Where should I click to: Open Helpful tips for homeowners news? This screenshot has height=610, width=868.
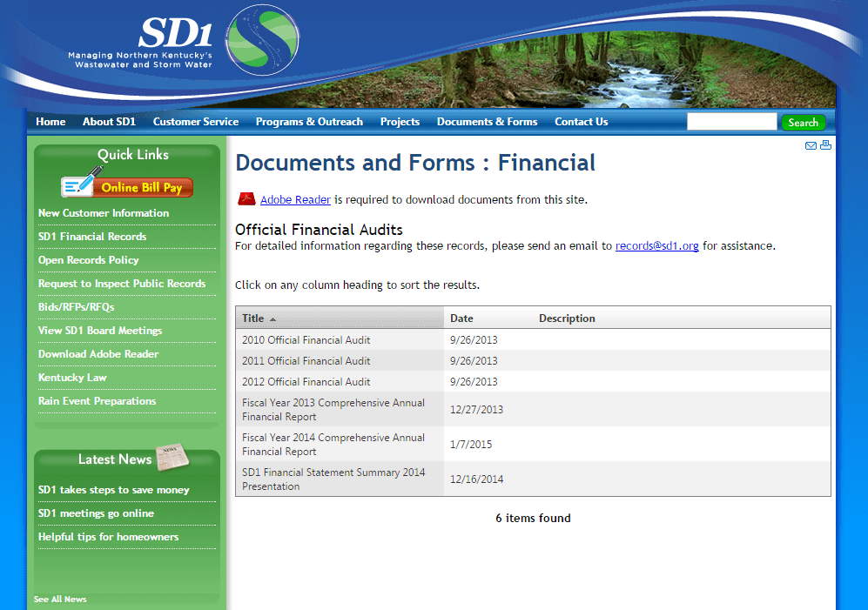tap(109, 537)
